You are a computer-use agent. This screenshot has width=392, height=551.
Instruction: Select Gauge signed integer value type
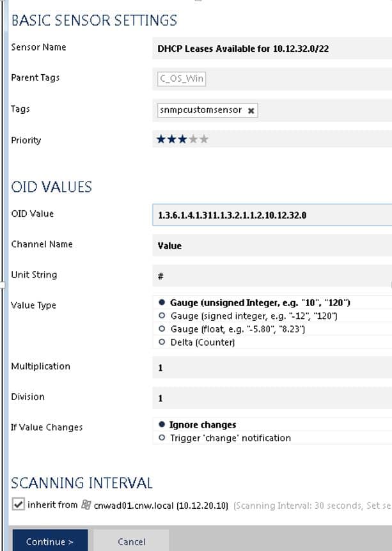pos(162,316)
